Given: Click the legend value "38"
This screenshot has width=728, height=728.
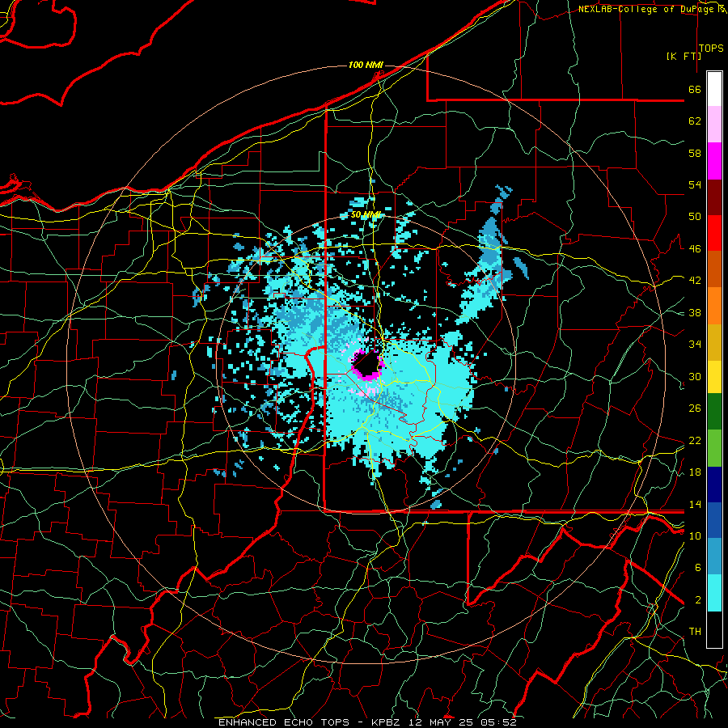Looking at the screenshot, I should coord(695,312).
